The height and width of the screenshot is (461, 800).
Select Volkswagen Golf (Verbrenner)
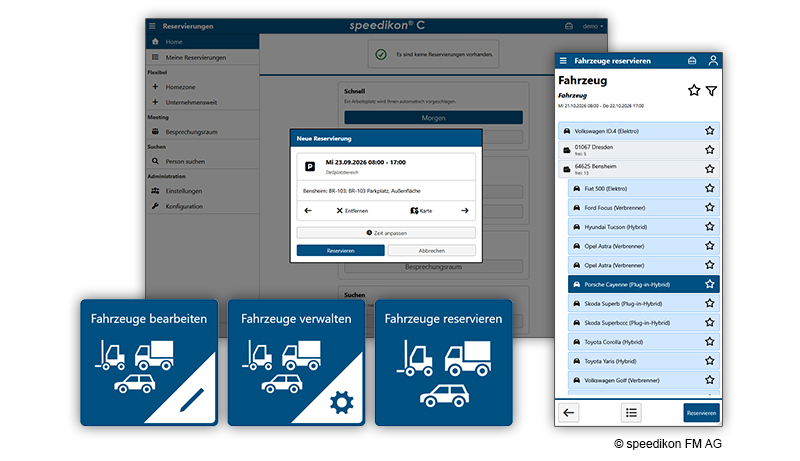[644, 380]
